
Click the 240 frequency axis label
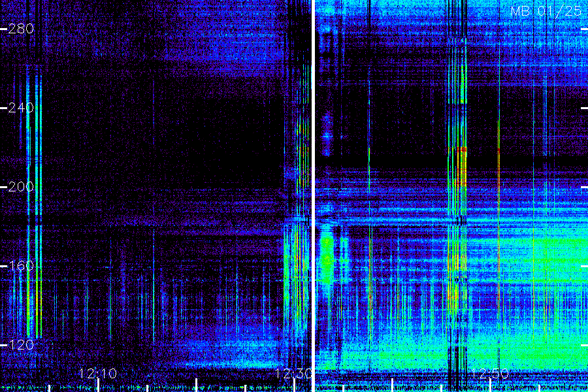21,108
